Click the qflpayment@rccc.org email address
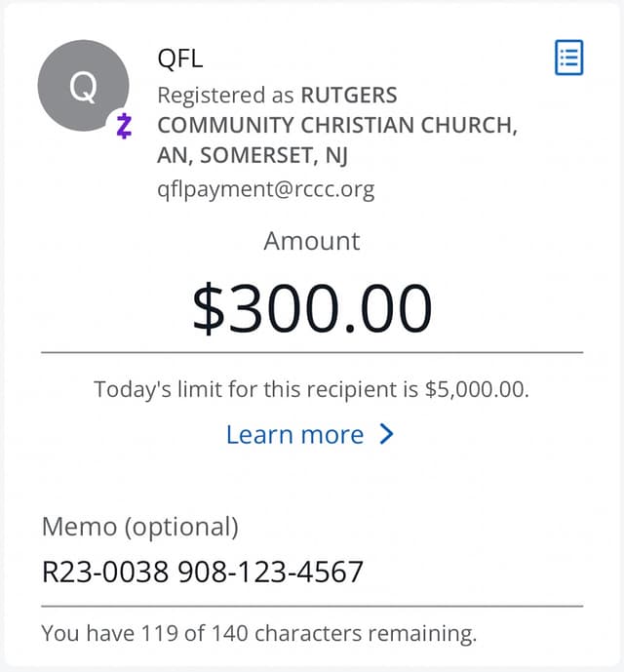The height and width of the screenshot is (672, 624). click(265, 188)
